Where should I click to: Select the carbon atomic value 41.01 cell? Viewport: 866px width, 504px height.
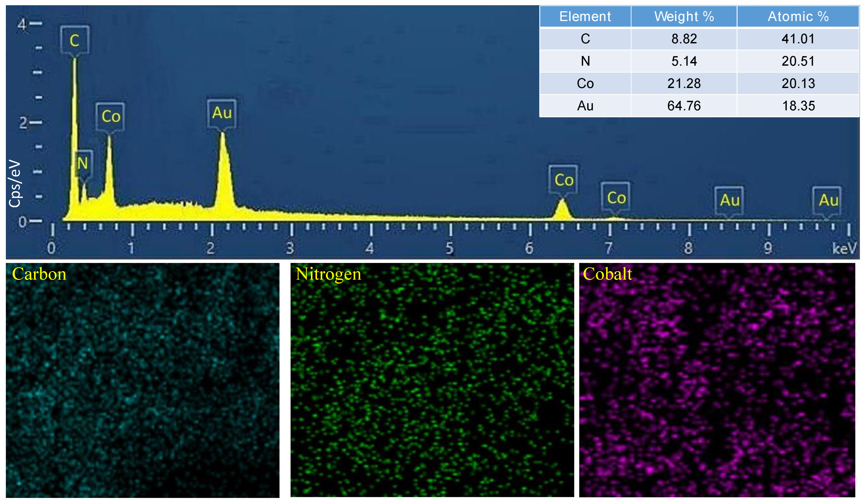(x=798, y=39)
